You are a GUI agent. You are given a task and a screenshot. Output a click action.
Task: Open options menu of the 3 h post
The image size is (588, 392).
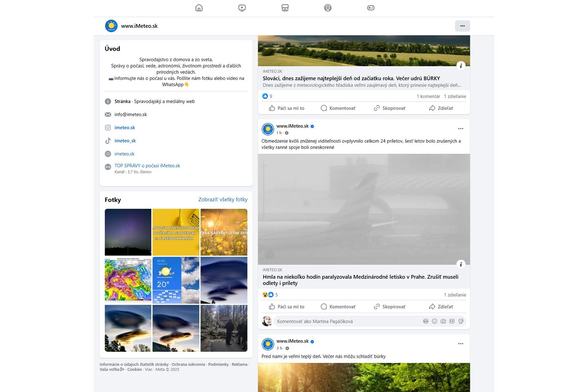pos(460,344)
